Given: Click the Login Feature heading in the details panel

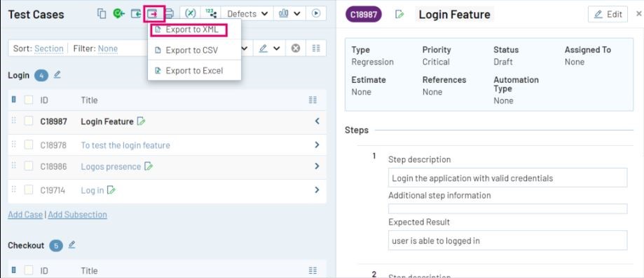Looking at the screenshot, I should coord(454,15).
